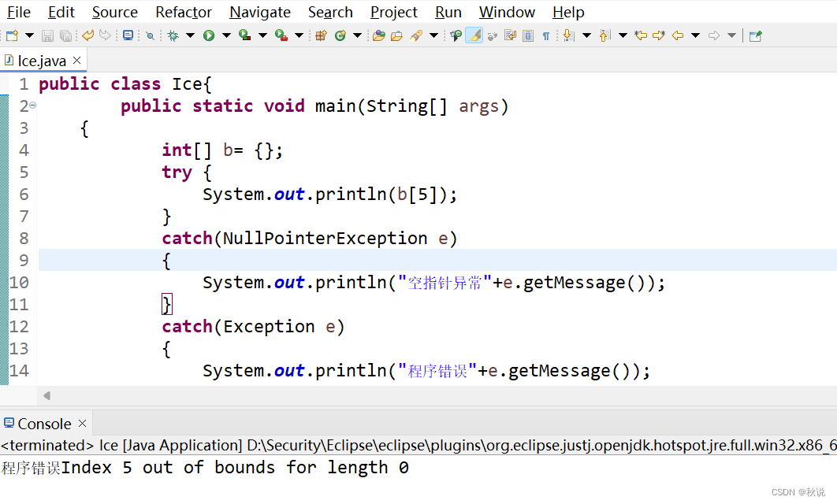The height and width of the screenshot is (504, 837).
Task: Open the Edit menu
Action: pyautogui.click(x=61, y=12)
